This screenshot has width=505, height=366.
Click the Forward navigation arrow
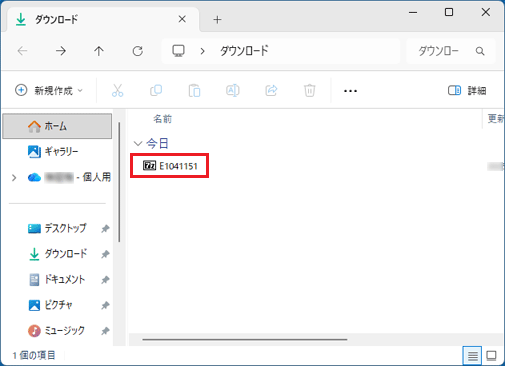pyautogui.click(x=61, y=51)
